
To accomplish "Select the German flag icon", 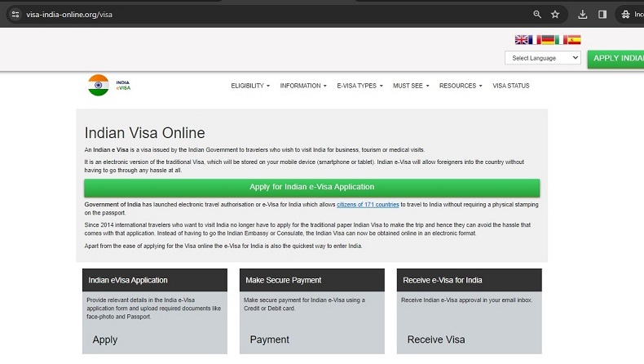I will tap(548, 39).
